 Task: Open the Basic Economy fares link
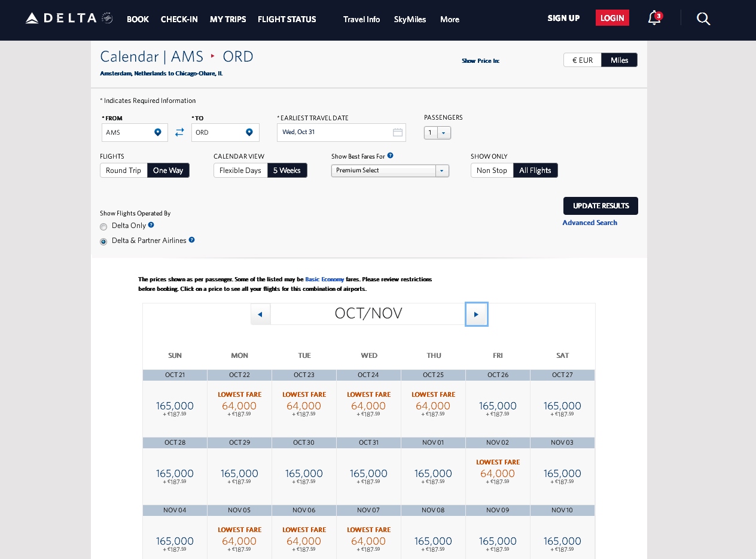[325, 279]
